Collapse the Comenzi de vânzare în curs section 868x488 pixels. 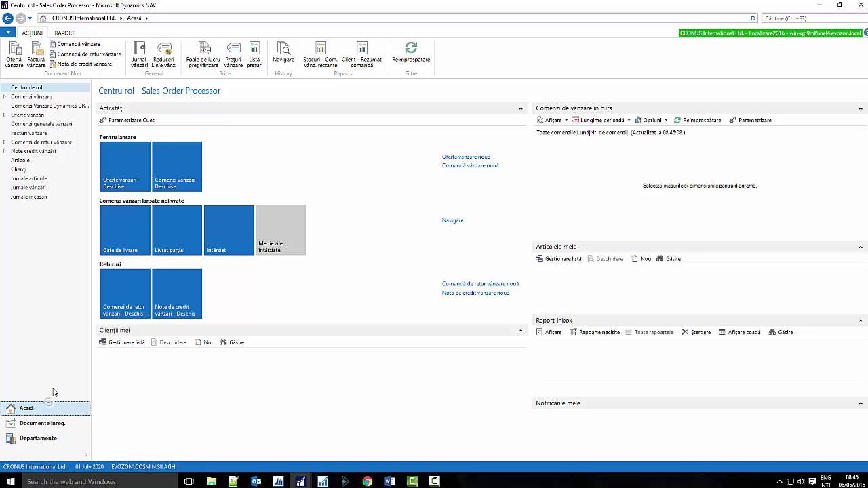pyautogui.click(x=861, y=108)
